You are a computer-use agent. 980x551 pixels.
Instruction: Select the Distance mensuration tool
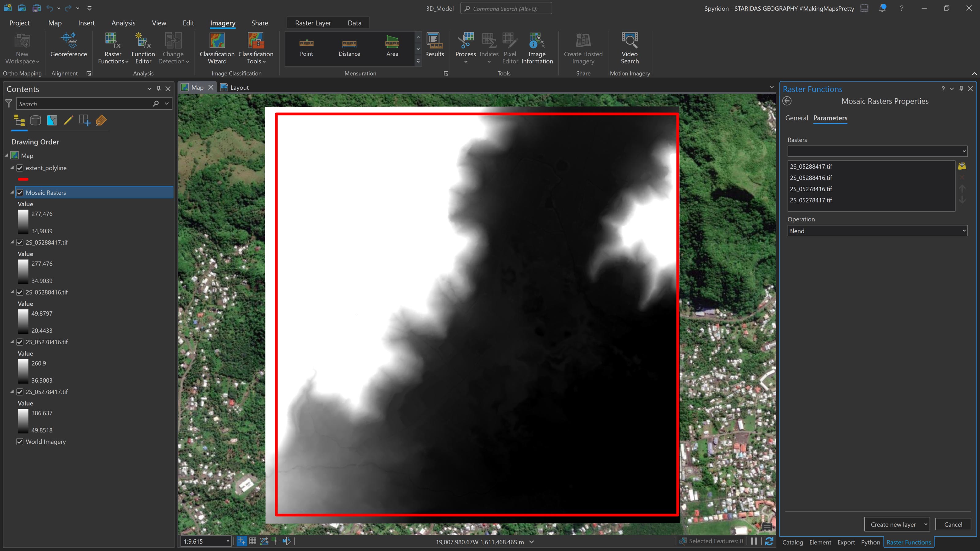349,48
